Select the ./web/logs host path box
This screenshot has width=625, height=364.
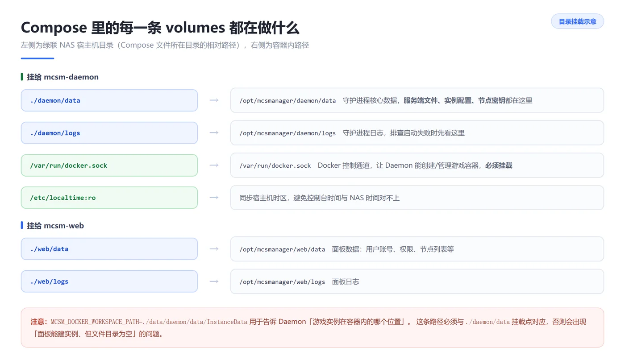pos(109,281)
